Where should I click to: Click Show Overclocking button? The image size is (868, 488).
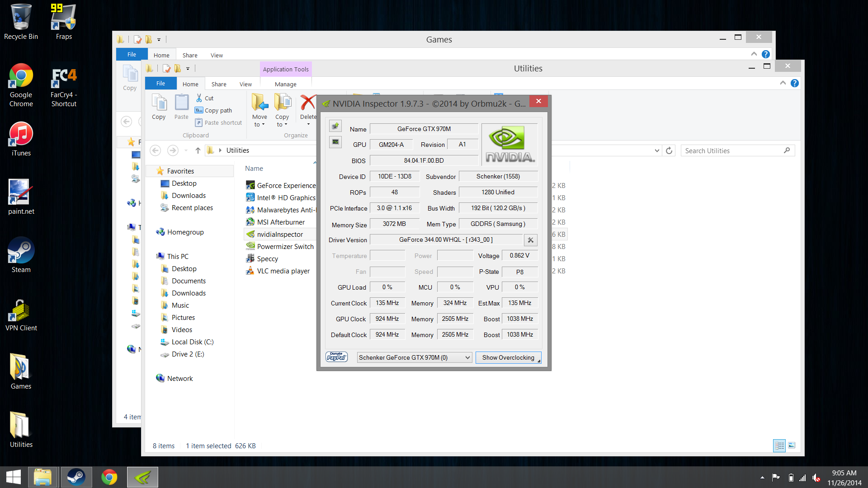(x=508, y=357)
